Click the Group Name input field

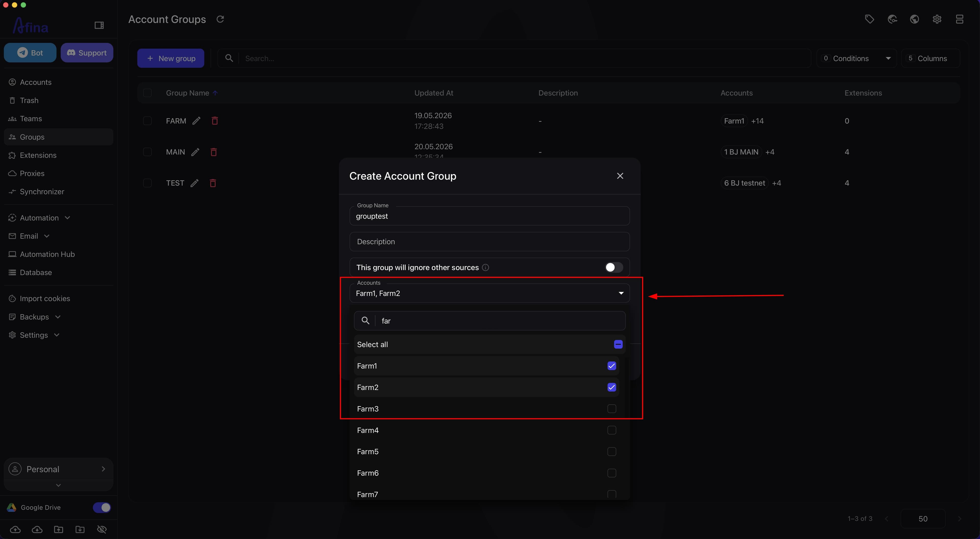(x=490, y=216)
